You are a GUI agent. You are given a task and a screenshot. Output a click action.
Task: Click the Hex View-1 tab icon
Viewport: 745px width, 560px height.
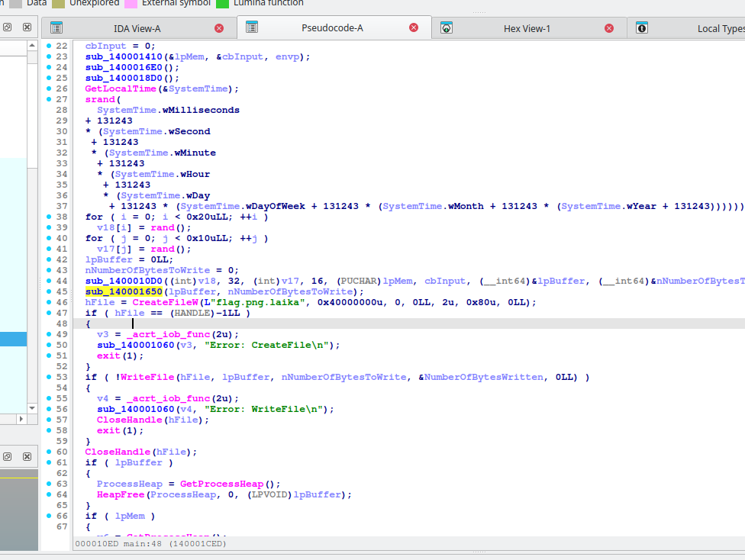click(447, 27)
